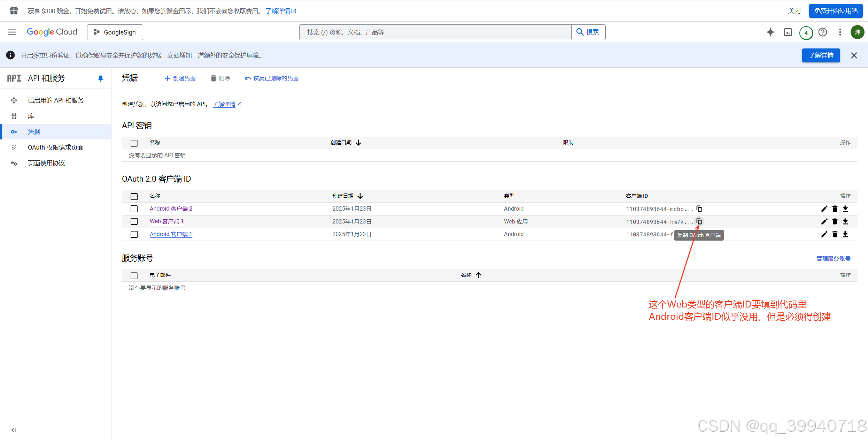Sort OAuth clients by 创建日期 arrow
This screenshot has height=440, width=868.
coord(360,196)
